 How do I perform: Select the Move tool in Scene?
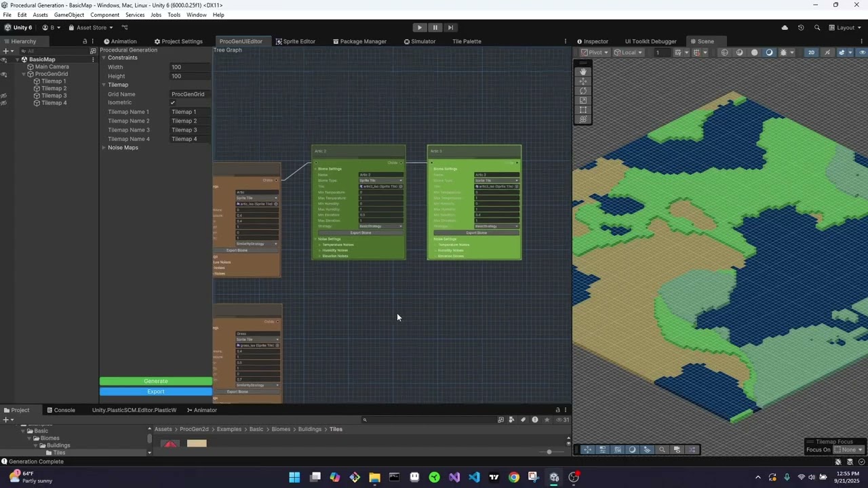point(583,81)
